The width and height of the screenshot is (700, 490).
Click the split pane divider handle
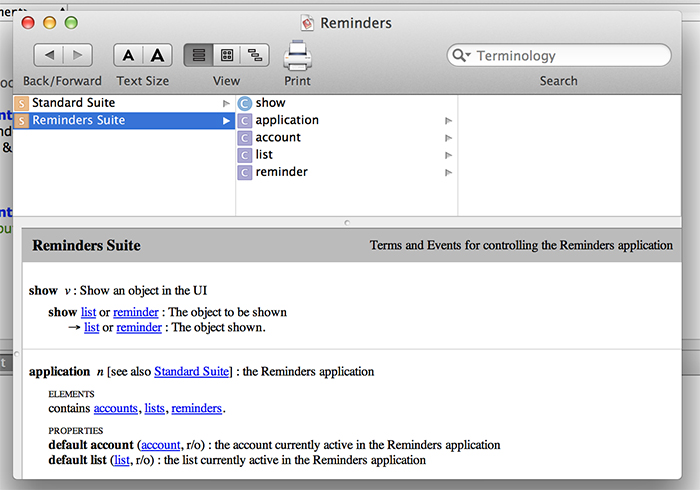347,222
